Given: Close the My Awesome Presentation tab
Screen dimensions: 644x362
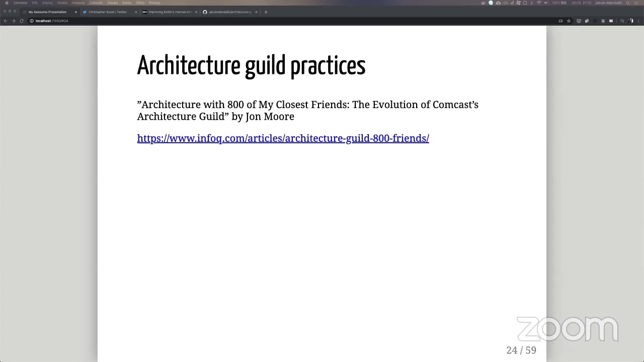Looking at the screenshot, I should pos(75,12).
